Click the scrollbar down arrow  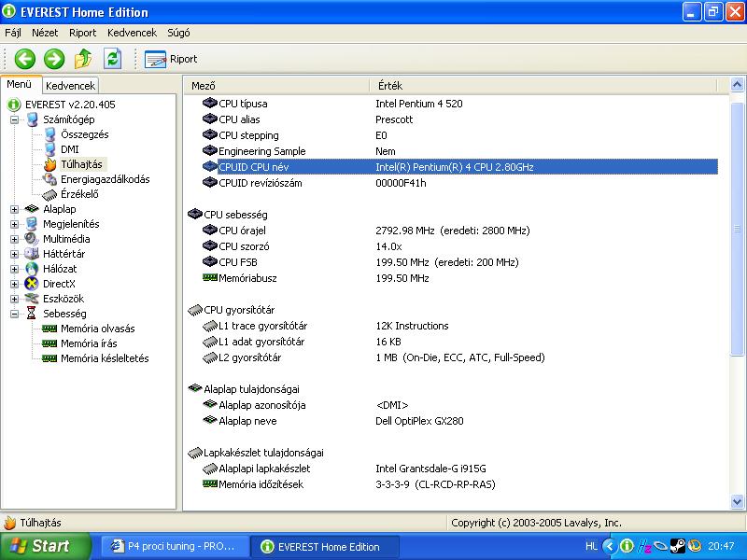coord(737,501)
